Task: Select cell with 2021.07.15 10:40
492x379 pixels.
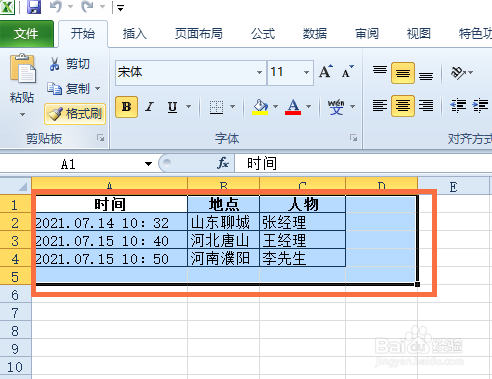Action: [110, 240]
